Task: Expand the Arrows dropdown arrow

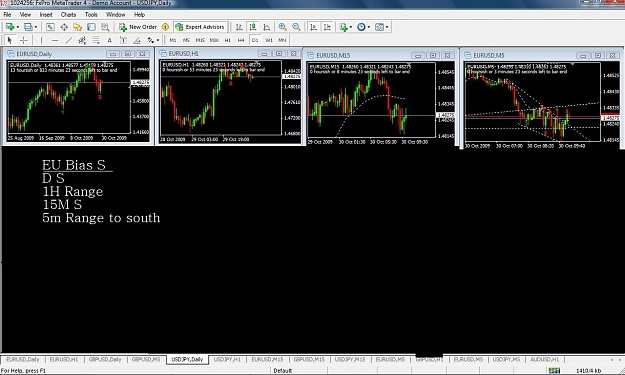Action: coord(158,40)
